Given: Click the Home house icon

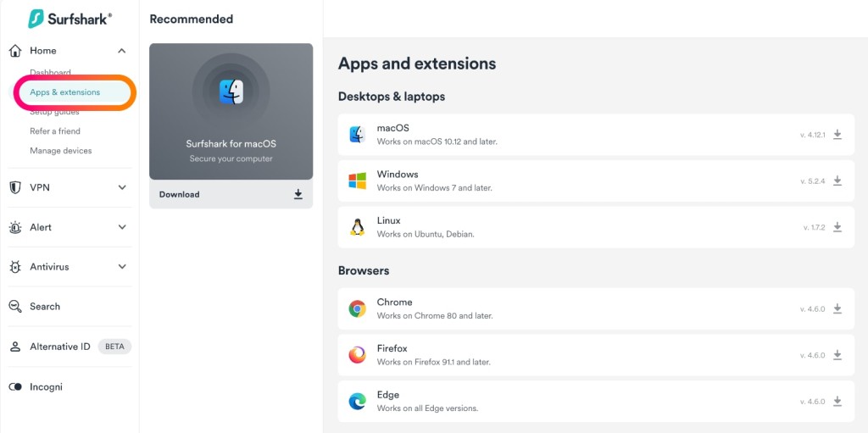Looking at the screenshot, I should (x=15, y=50).
